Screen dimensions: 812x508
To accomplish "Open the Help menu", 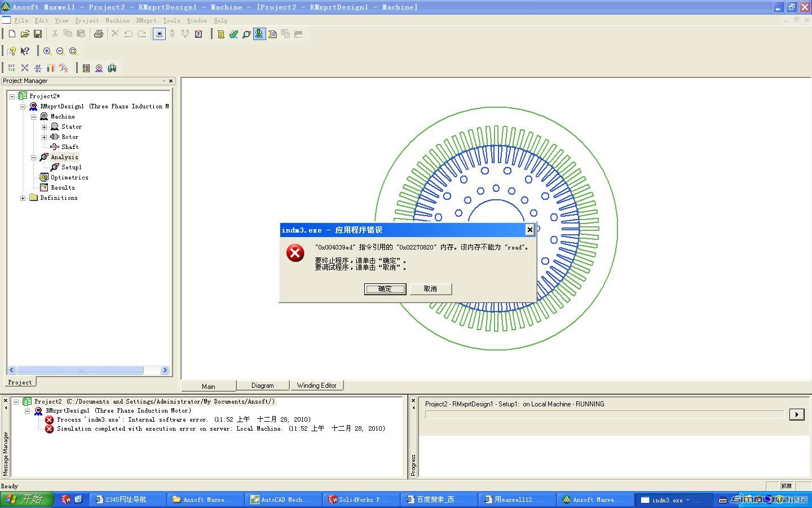I will tap(220, 20).
